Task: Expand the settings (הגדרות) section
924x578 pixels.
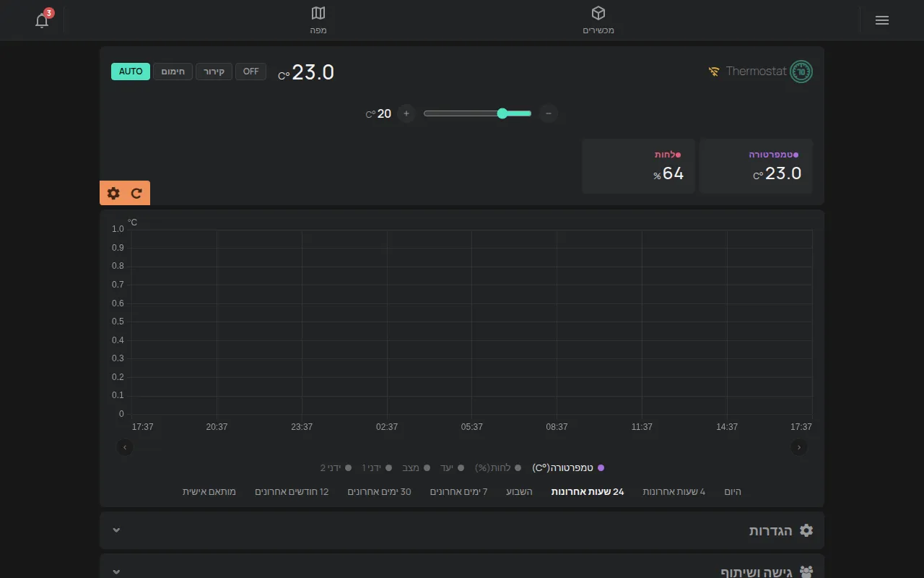Action: click(x=462, y=530)
